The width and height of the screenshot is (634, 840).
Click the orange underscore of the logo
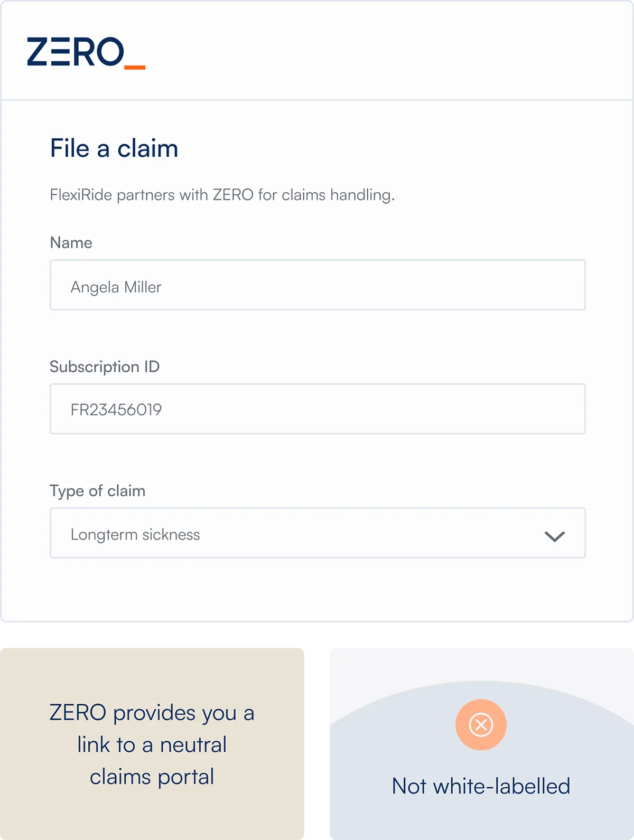tap(135, 67)
